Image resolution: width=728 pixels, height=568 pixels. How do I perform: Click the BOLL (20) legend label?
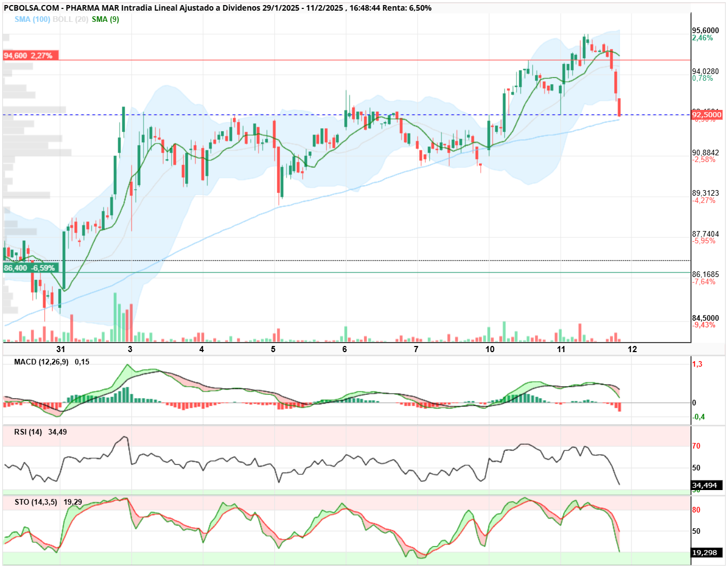(x=70, y=19)
